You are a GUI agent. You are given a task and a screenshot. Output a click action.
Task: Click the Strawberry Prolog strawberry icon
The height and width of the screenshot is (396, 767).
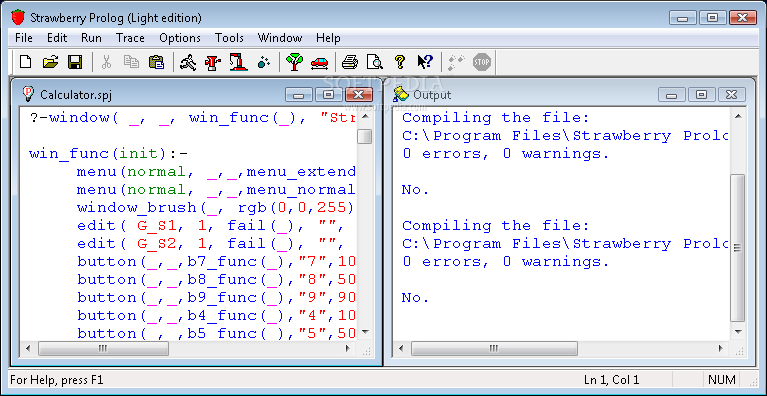(x=18, y=18)
